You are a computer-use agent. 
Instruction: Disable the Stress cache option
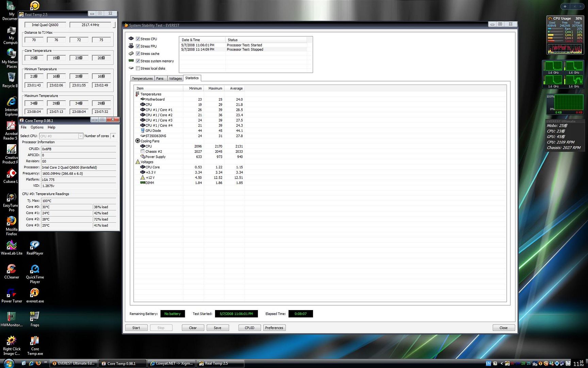(x=138, y=53)
